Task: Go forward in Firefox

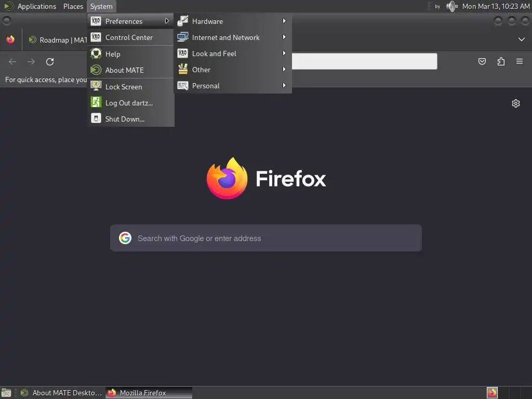Action: 31,61
